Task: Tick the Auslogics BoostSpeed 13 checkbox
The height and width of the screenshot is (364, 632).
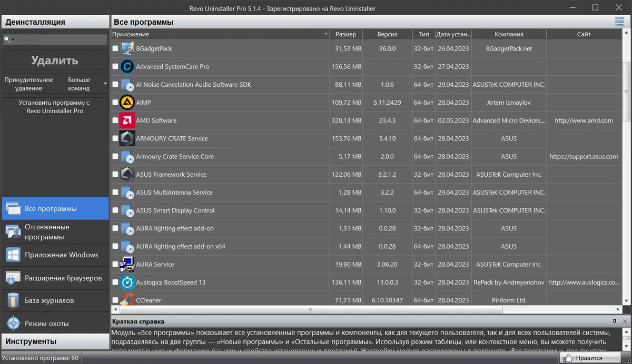Action: [115, 282]
